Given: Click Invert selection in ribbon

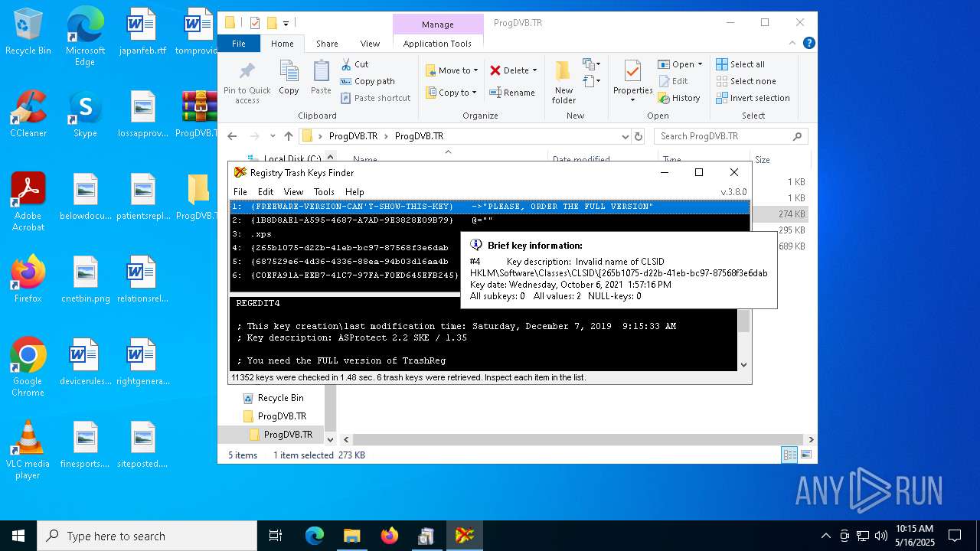Looking at the screenshot, I should coord(753,98).
